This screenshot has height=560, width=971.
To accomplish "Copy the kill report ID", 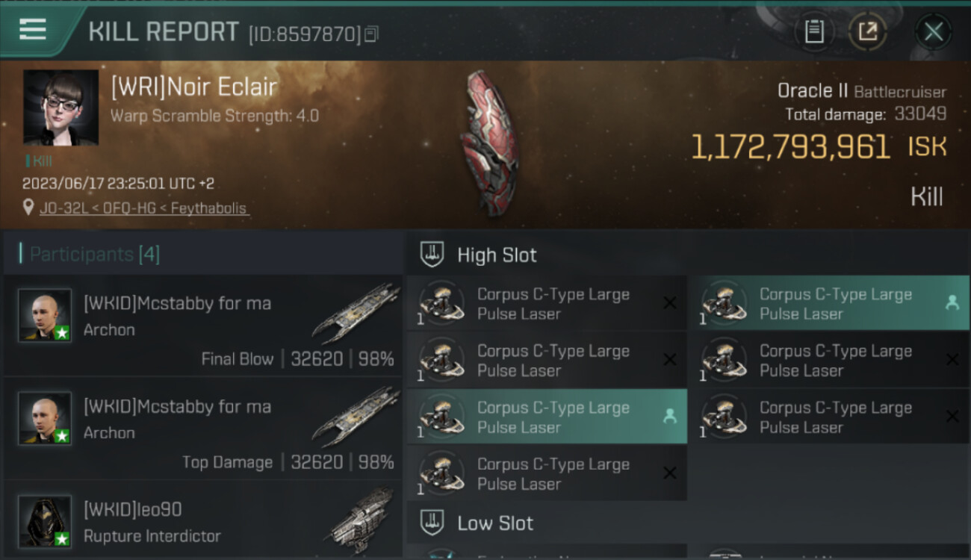I will pyautogui.click(x=372, y=34).
